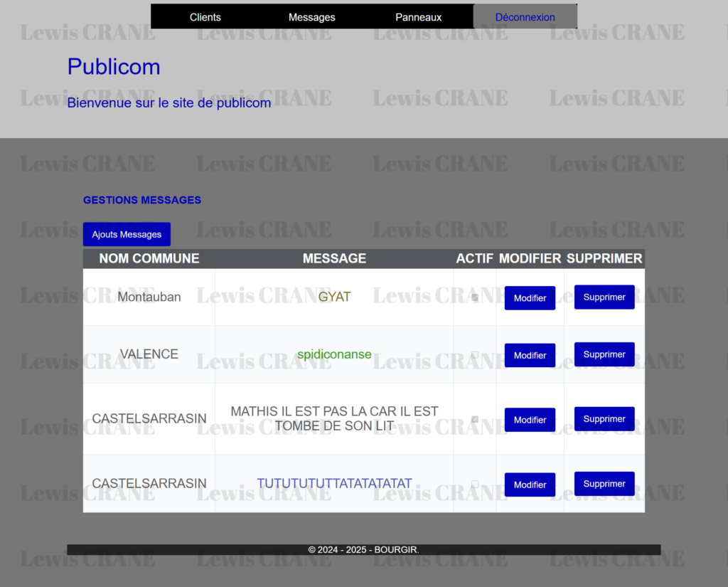Toggle the Actif checkbox for the TUTUTUTUTTATATATATAT message
This screenshot has height=587, width=728.
point(475,484)
